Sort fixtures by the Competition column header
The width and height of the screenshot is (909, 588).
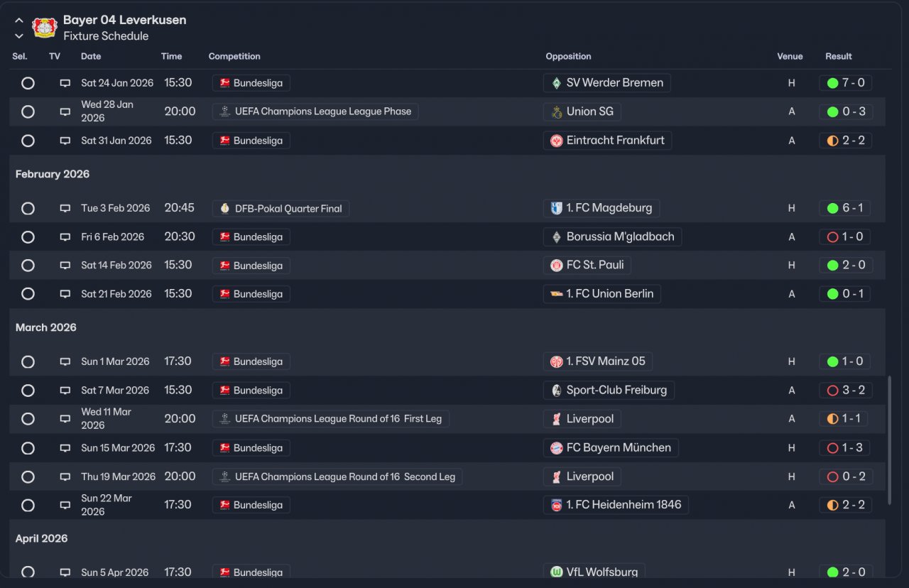(234, 56)
